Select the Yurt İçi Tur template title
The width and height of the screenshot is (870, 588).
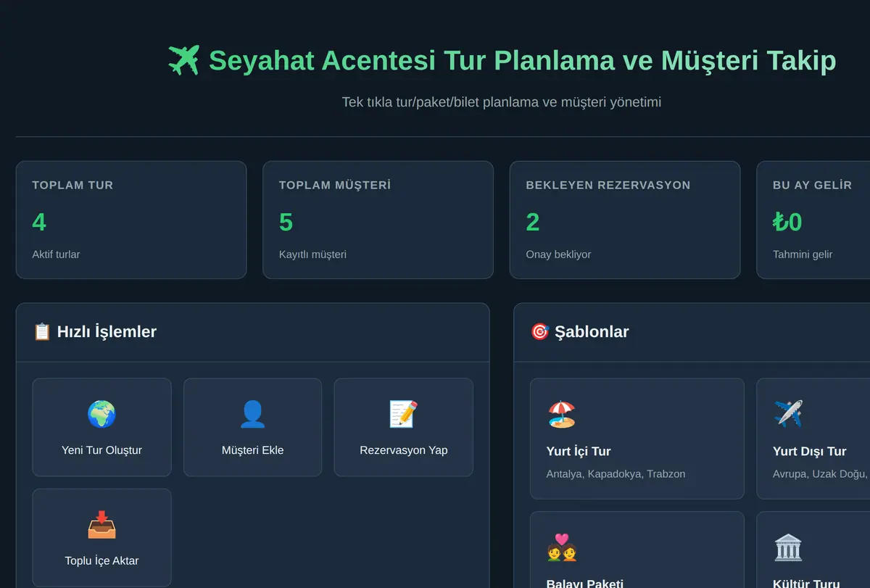point(579,451)
